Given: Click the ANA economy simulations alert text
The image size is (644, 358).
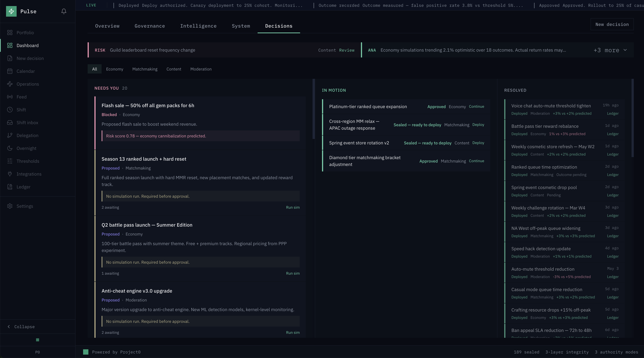Looking at the screenshot, I should coord(473,50).
